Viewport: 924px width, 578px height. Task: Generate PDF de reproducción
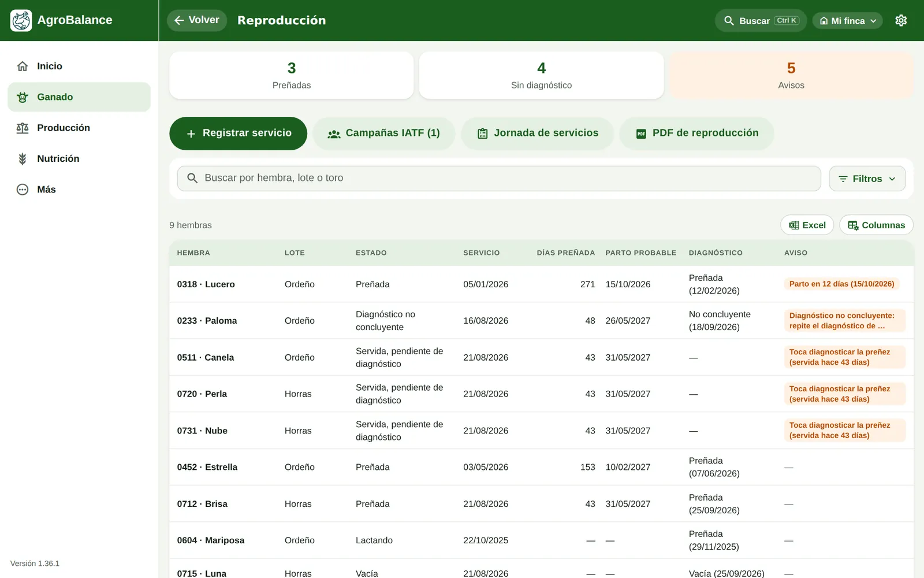696,134
